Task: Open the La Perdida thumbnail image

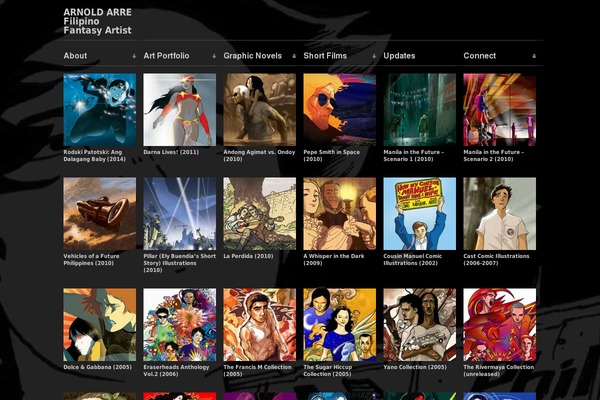Action: tap(259, 214)
